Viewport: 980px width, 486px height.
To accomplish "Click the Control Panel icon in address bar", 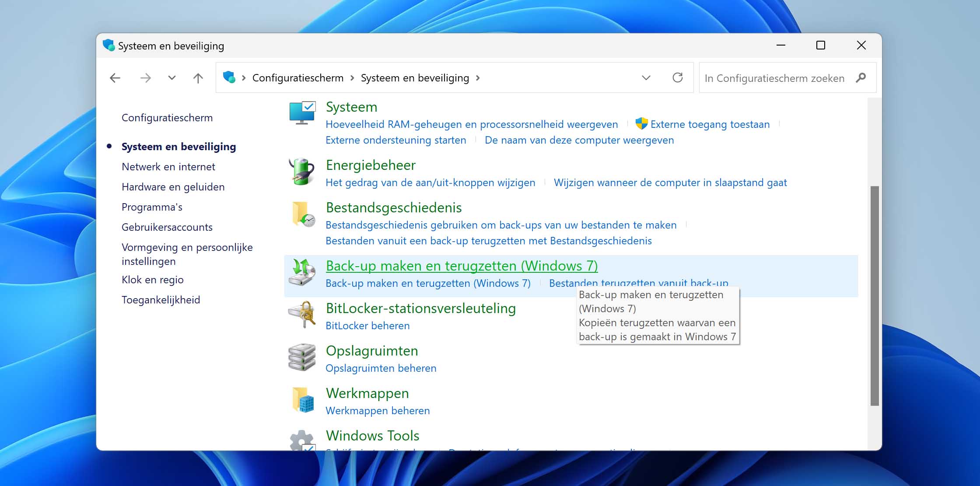I will [x=229, y=77].
